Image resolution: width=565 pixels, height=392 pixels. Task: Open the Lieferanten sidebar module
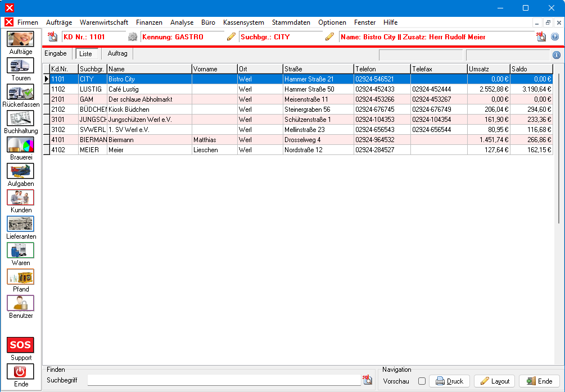click(20, 224)
